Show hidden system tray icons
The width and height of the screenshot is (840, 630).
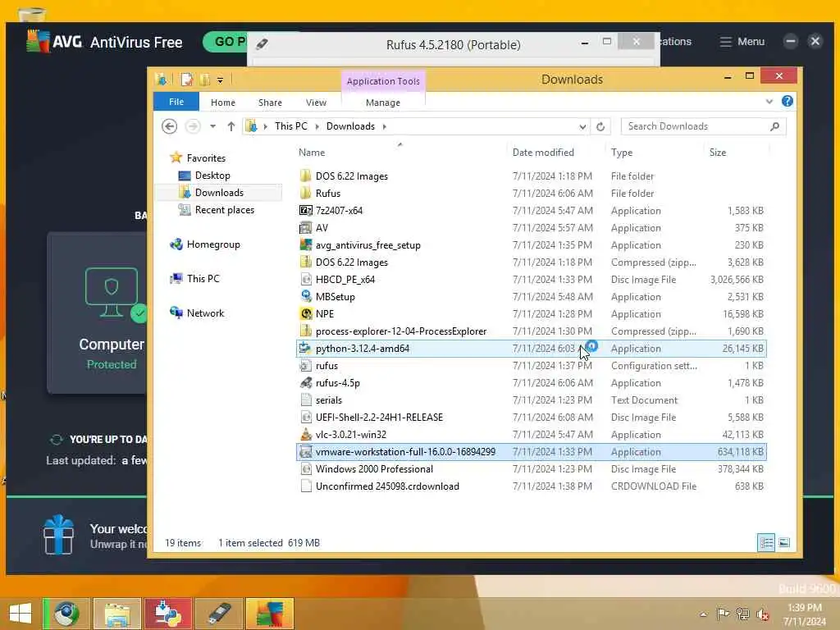pyautogui.click(x=703, y=614)
